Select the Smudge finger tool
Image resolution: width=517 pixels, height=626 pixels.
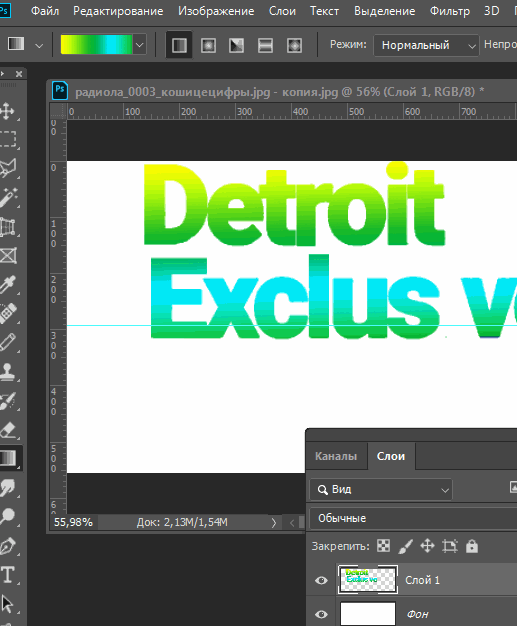click(x=8, y=487)
